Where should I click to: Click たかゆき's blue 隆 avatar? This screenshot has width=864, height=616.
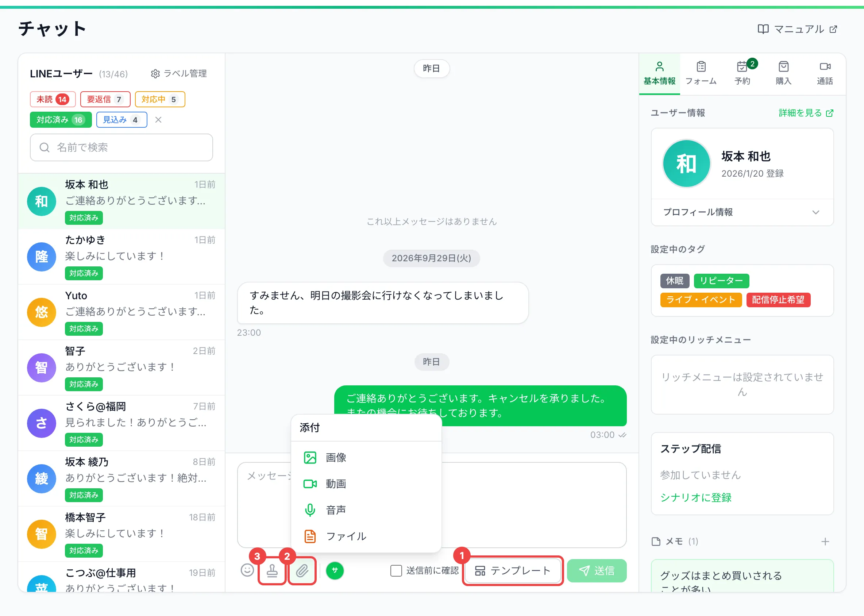pyautogui.click(x=41, y=257)
